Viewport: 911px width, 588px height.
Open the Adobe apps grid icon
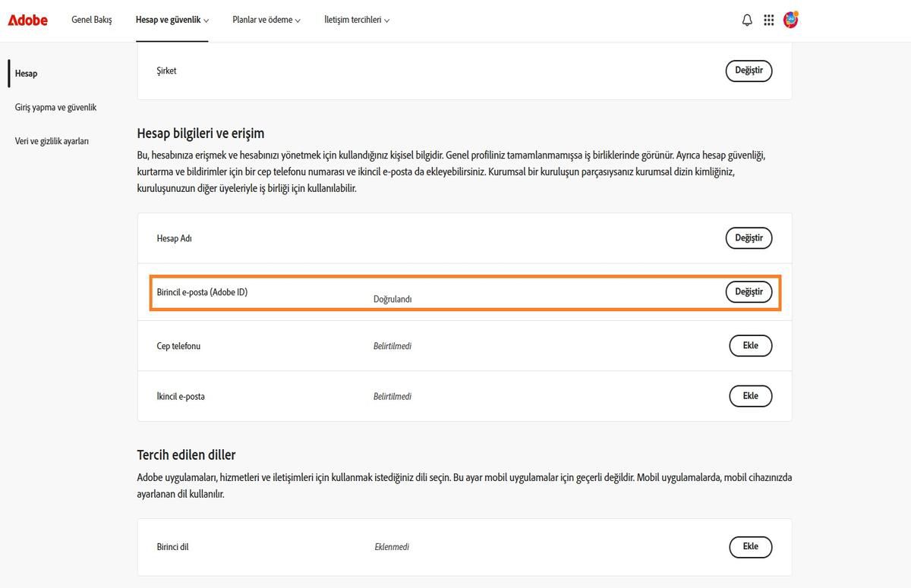(768, 20)
